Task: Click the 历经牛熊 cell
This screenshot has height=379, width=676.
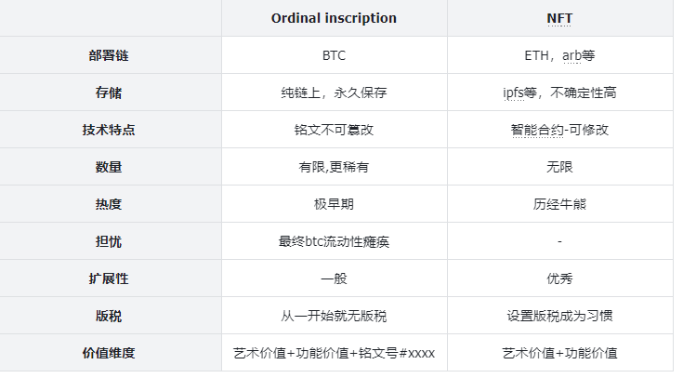Action: [x=559, y=204]
